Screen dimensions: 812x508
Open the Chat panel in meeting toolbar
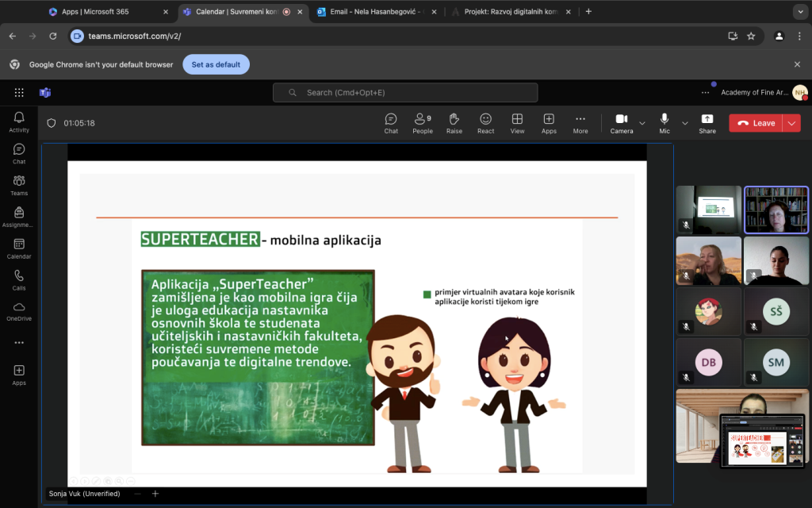tap(391, 122)
